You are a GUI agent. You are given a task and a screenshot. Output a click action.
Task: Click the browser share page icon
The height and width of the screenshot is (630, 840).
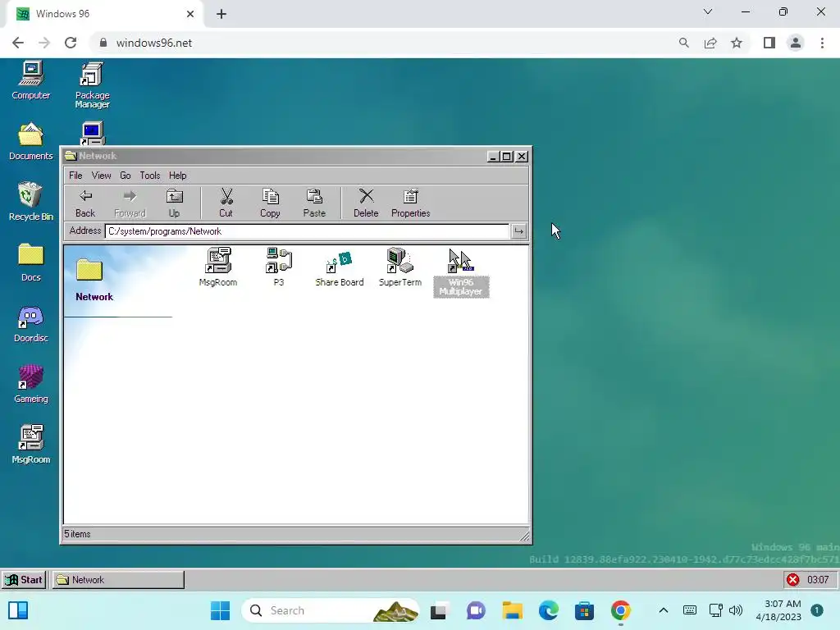click(x=710, y=43)
